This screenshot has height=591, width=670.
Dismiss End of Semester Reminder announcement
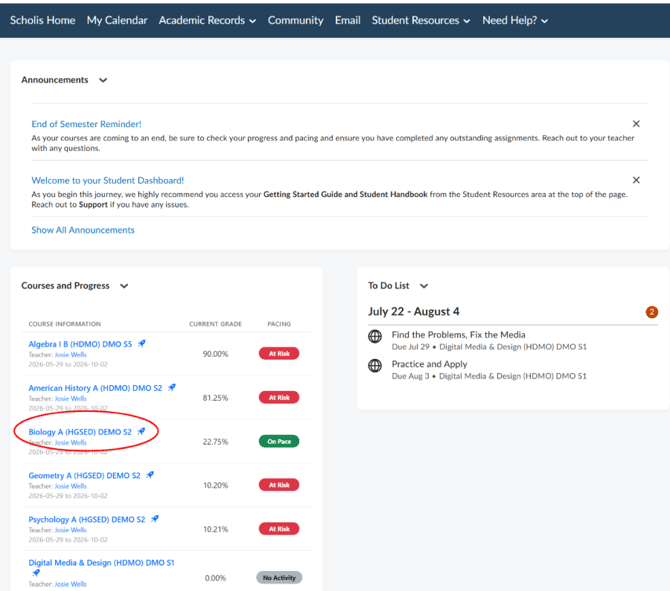pyautogui.click(x=636, y=123)
